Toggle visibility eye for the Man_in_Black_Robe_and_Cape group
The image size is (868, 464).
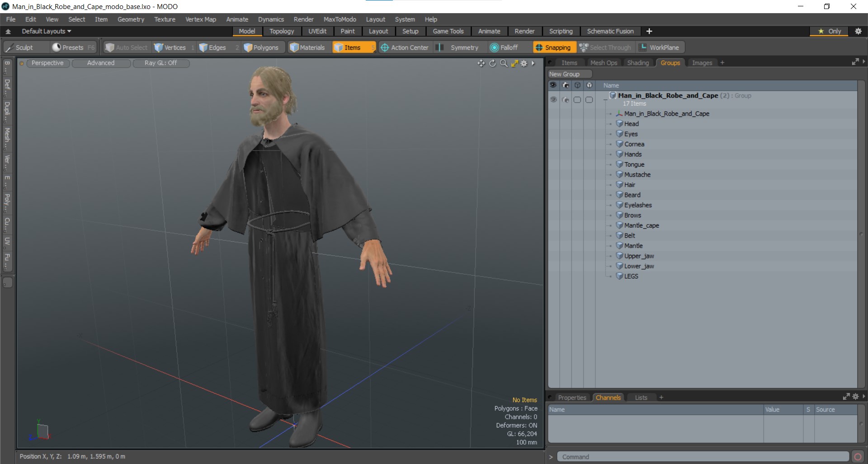(x=553, y=99)
